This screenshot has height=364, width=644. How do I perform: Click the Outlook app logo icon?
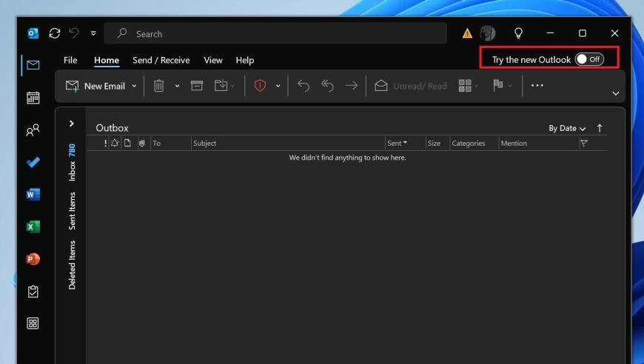click(x=33, y=33)
